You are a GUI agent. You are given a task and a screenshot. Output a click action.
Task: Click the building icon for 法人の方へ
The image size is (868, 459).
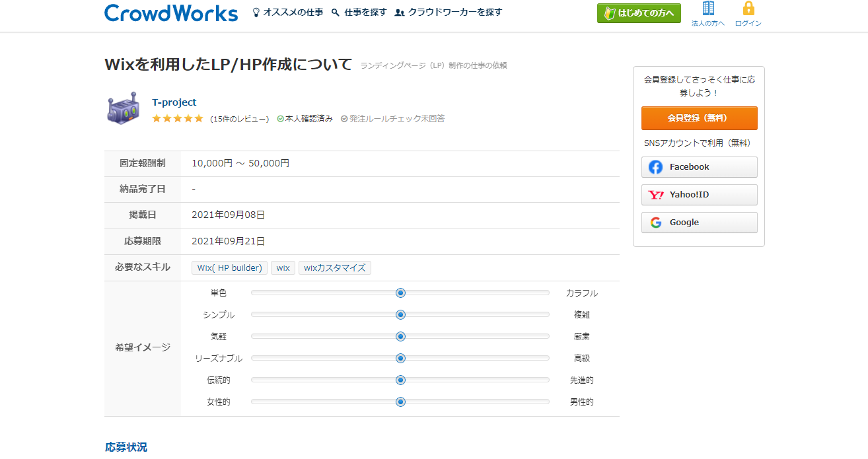point(708,9)
